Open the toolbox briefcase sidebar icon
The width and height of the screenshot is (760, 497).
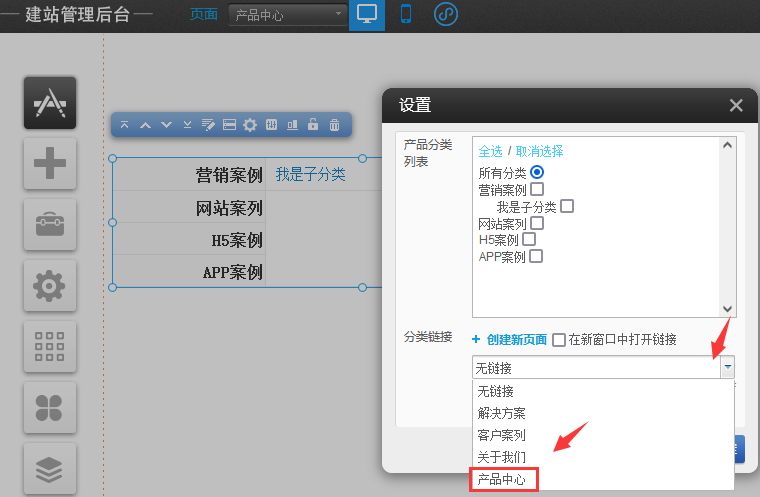pyautogui.click(x=50, y=224)
